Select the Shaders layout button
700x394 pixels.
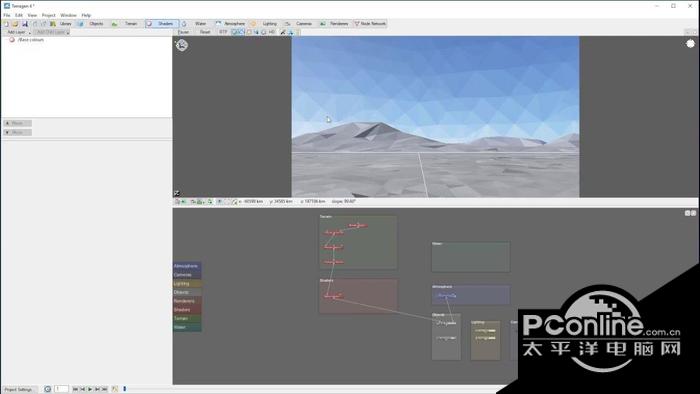162,24
